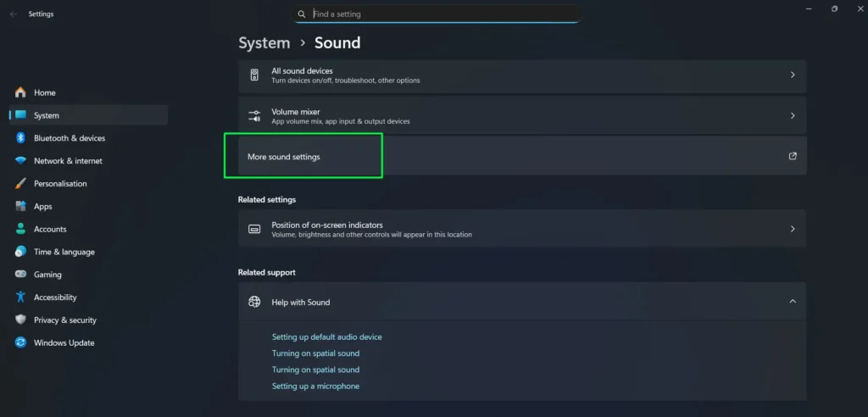Click the Help with Sound globe icon
Screen dimensions: 868x417
(x=254, y=302)
